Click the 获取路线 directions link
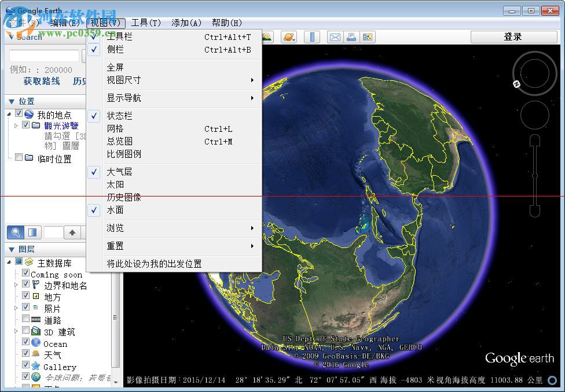The width and height of the screenshot is (565, 392). click(x=41, y=81)
